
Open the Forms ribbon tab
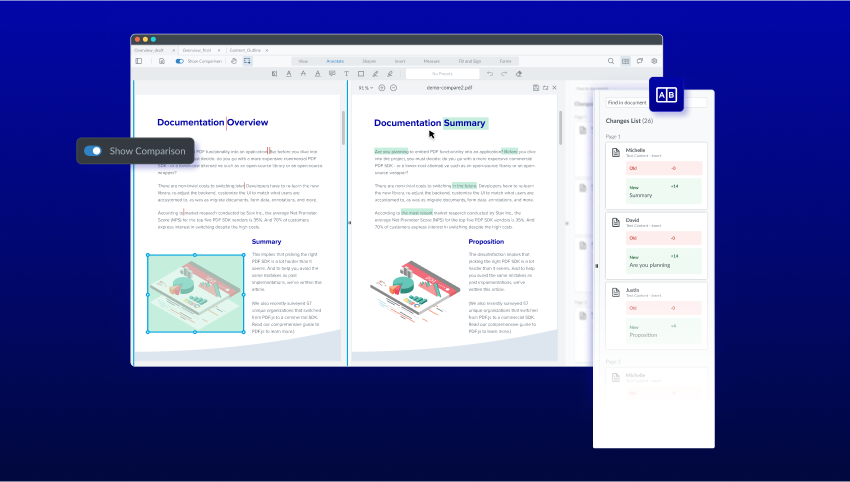pyautogui.click(x=505, y=61)
